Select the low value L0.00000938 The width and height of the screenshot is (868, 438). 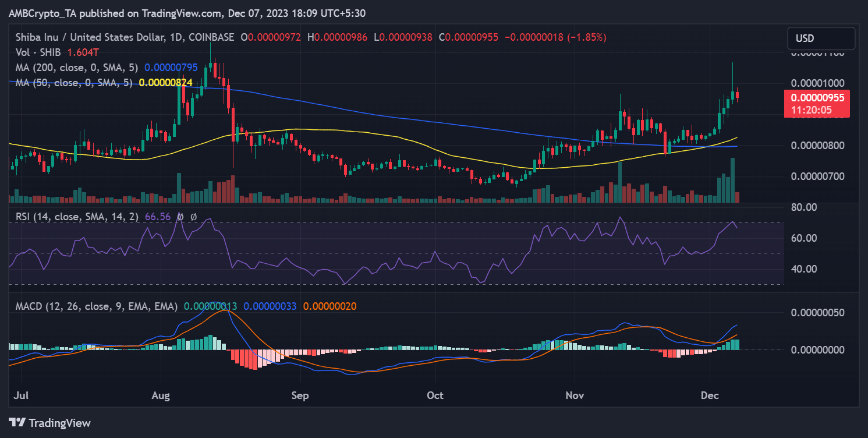point(403,37)
